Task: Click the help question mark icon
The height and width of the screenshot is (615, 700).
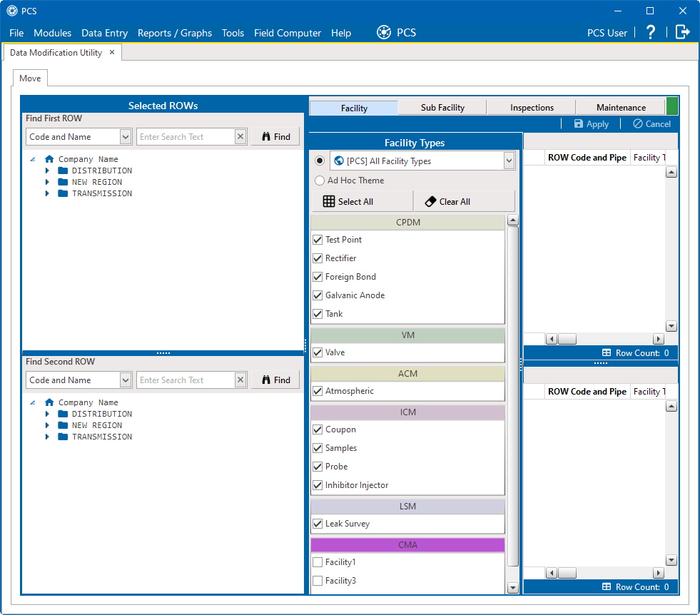Action: coord(651,32)
